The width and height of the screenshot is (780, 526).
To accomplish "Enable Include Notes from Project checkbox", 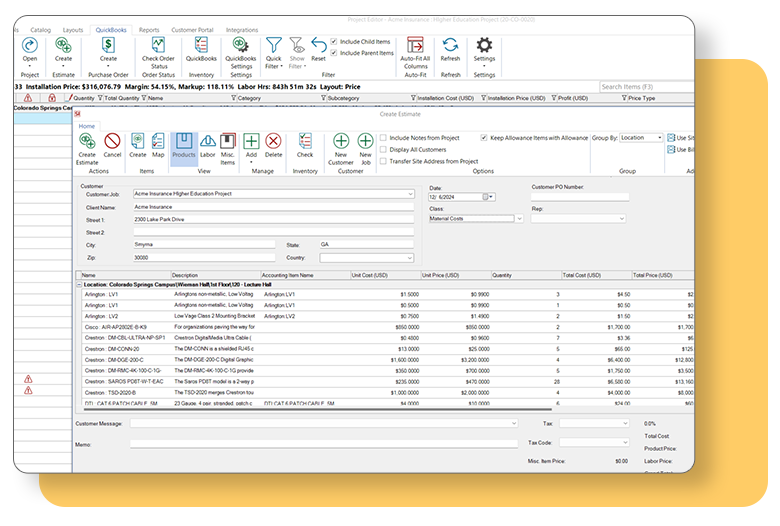I will tap(384, 138).
